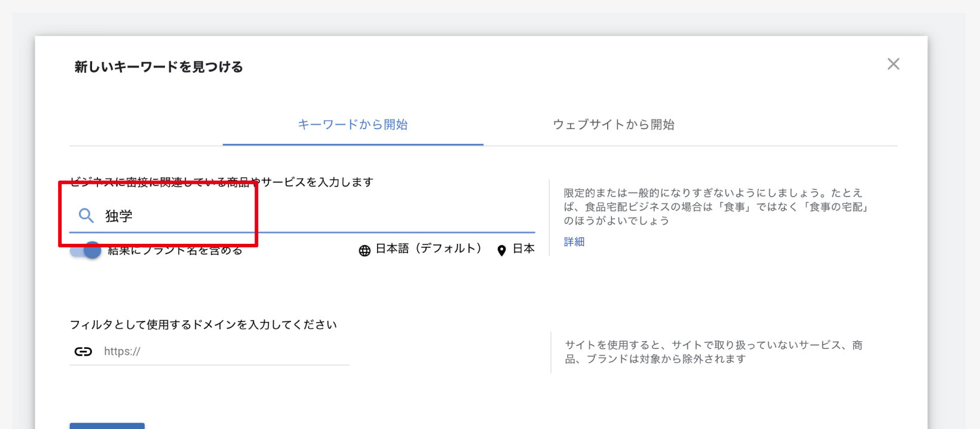Click the magnifier search icon
Image resolution: width=980 pixels, height=429 pixels.
(x=87, y=216)
